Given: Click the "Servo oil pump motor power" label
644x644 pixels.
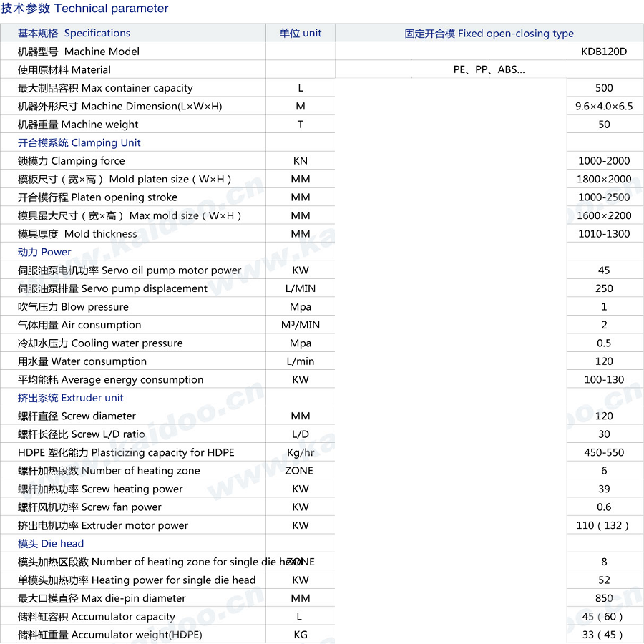Looking at the screenshot, I should [x=171, y=270].
